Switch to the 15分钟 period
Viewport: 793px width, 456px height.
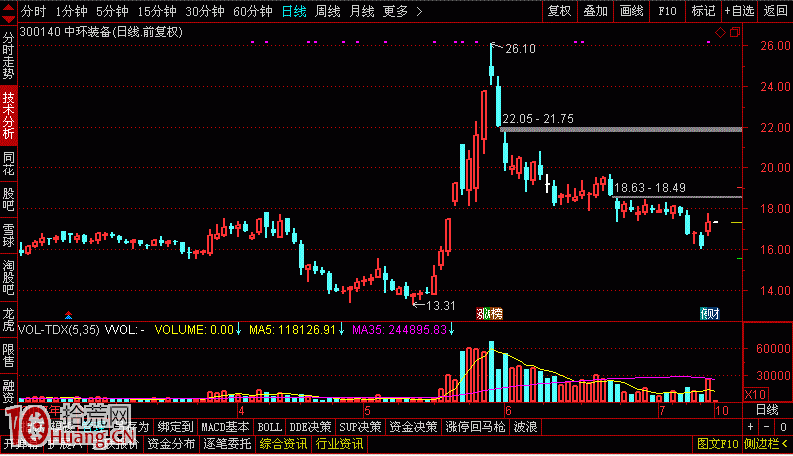pos(157,11)
